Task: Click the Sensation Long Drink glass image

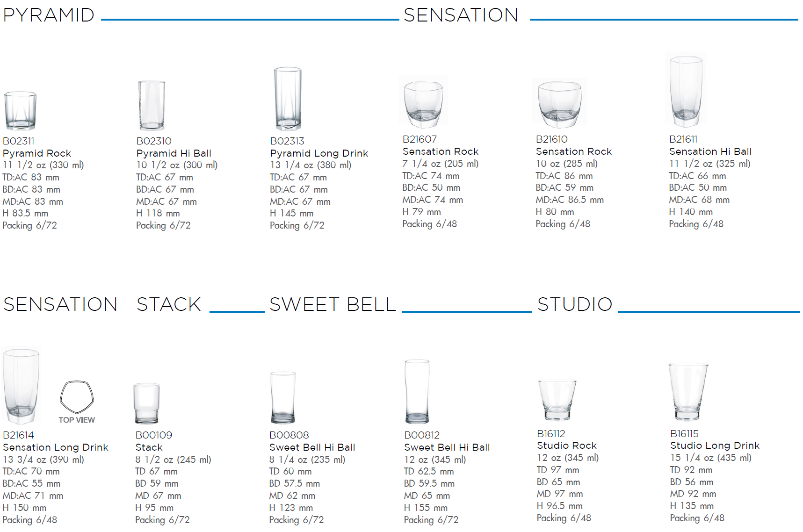Action: click(x=21, y=386)
